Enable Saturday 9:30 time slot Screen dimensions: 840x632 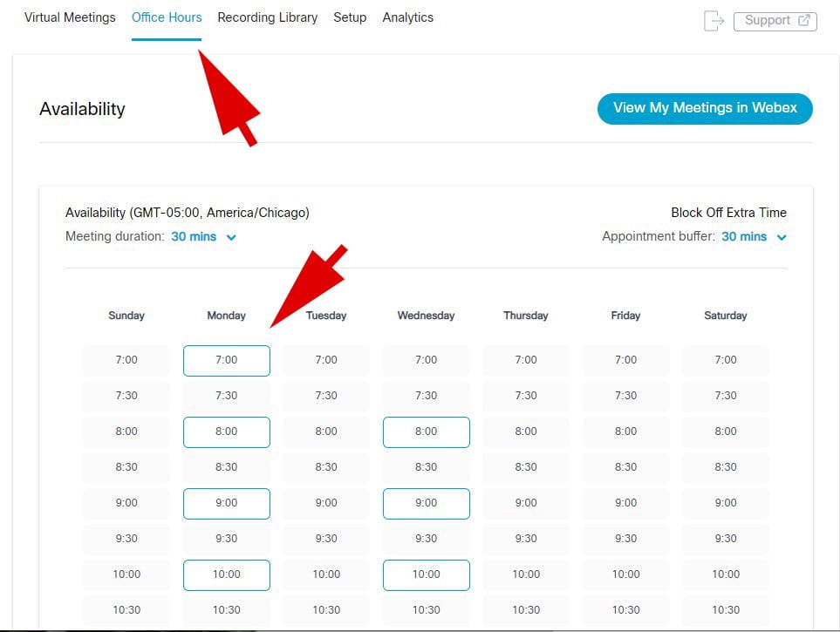pyautogui.click(x=725, y=539)
